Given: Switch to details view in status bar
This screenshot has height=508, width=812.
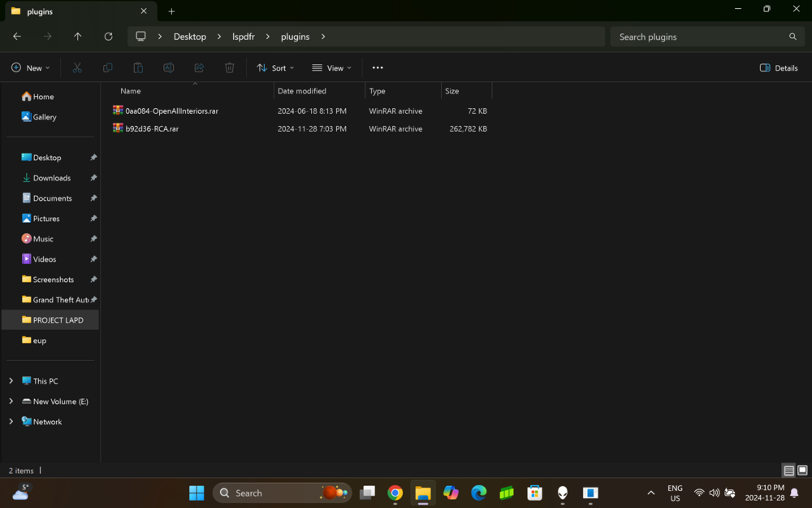Looking at the screenshot, I should [788, 471].
